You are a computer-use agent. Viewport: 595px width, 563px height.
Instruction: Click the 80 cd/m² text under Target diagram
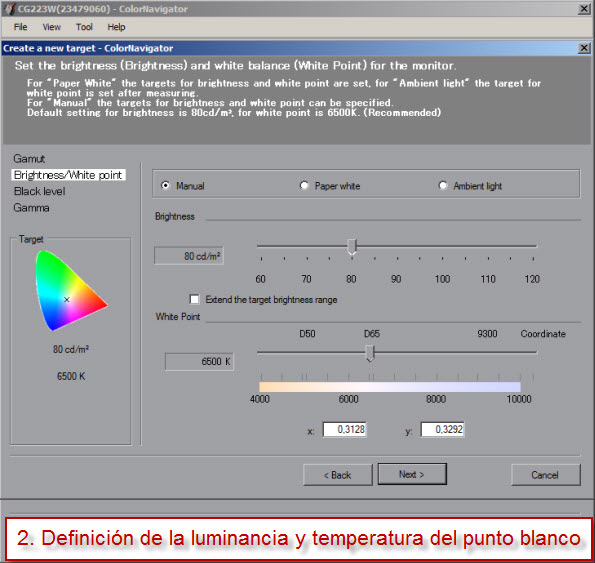click(71, 349)
